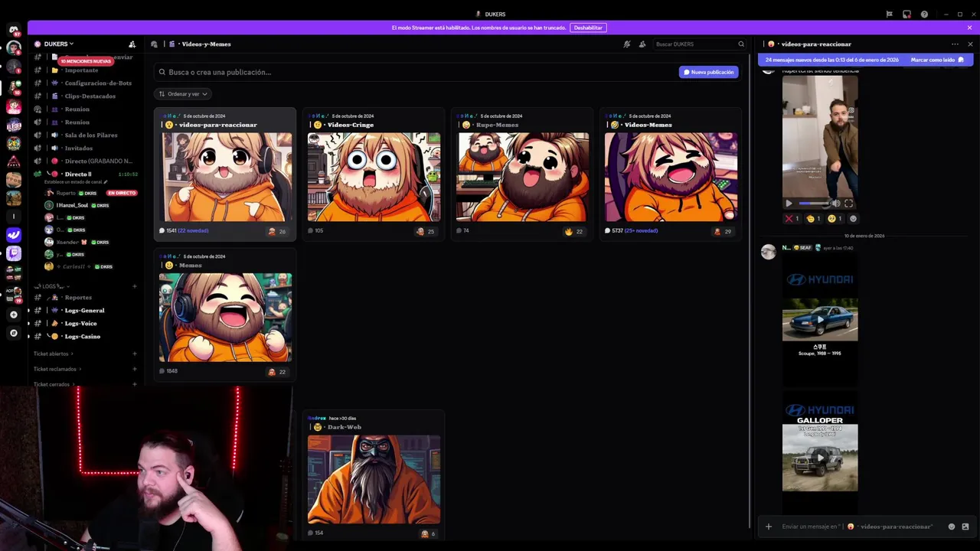The image size is (980, 551).
Task: Attach a file with the plus icon
Action: click(x=769, y=527)
